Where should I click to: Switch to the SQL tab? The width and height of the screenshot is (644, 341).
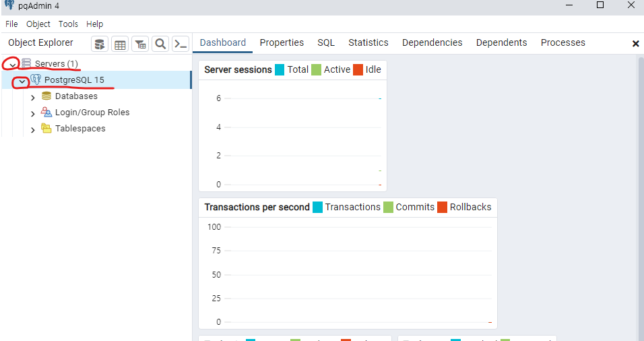(x=326, y=42)
